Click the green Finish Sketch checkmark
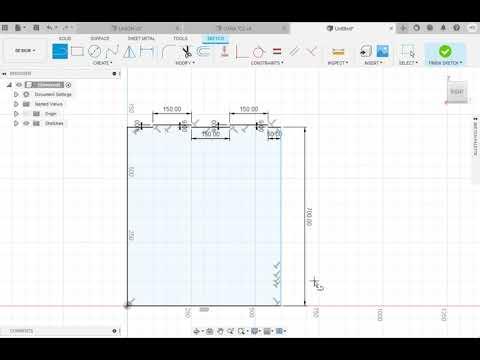The width and height of the screenshot is (480, 360). (x=445, y=51)
